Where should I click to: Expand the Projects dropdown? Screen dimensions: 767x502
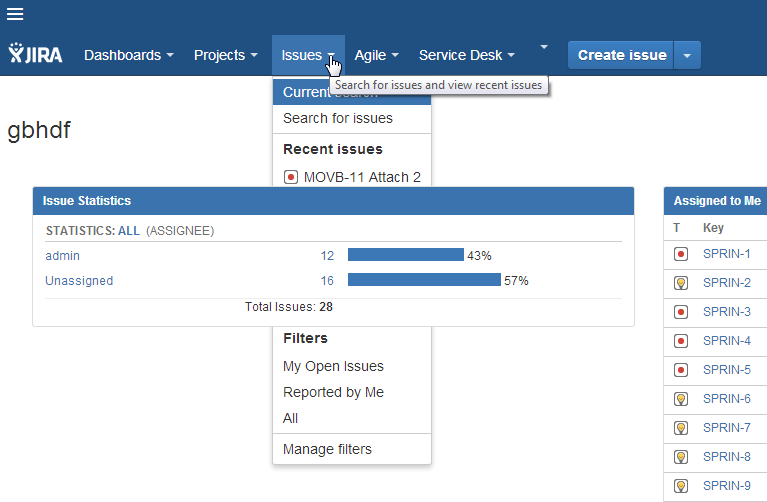tap(226, 55)
